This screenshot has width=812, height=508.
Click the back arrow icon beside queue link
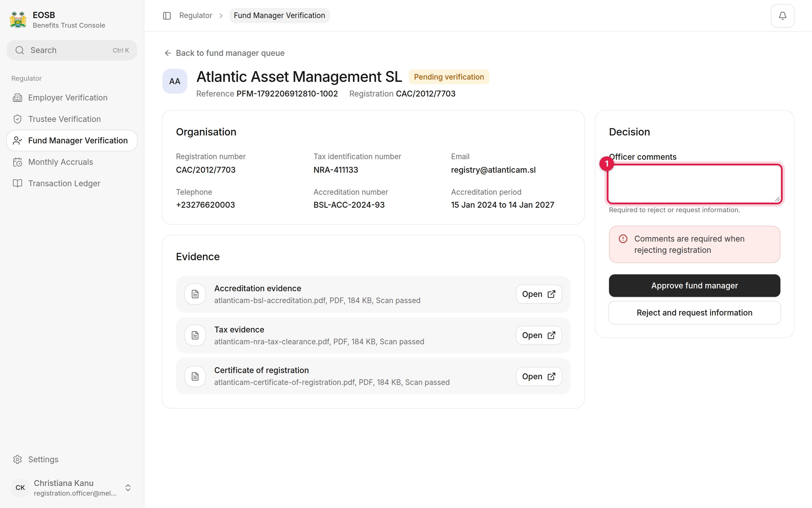(x=168, y=53)
